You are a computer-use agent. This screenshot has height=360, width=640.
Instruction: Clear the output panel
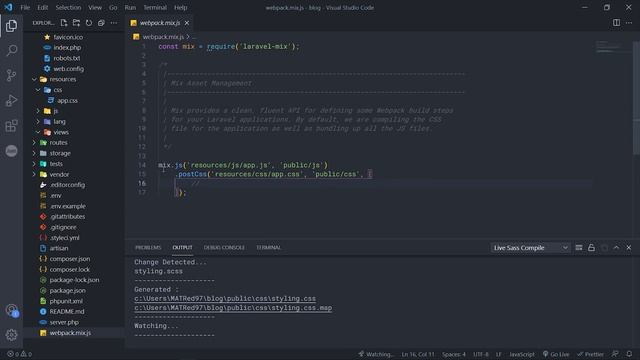[579, 248]
